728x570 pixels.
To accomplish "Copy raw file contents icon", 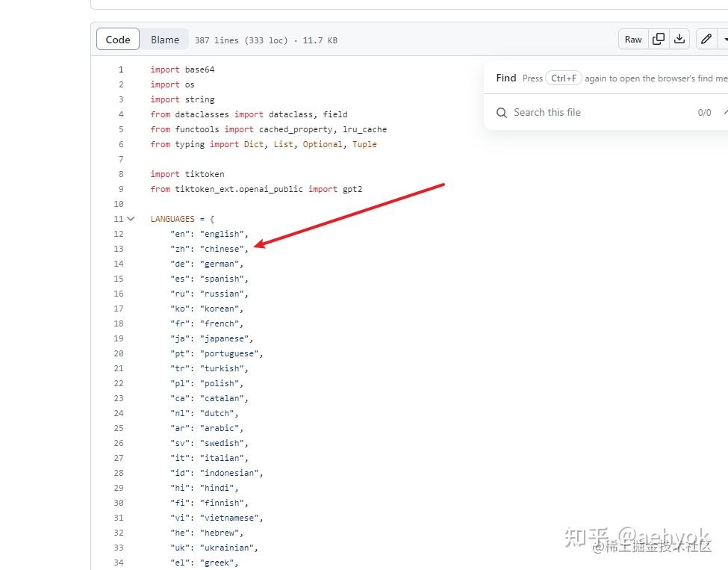I will click(x=659, y=39).
